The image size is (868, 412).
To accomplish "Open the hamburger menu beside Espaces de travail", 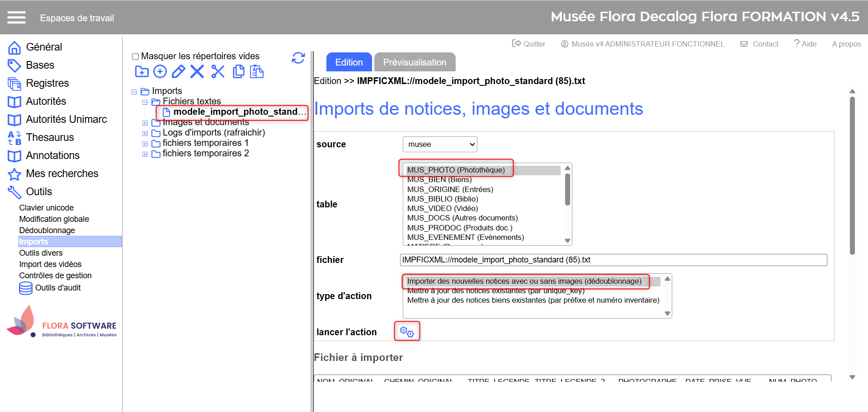I will (x=16, y=18).
